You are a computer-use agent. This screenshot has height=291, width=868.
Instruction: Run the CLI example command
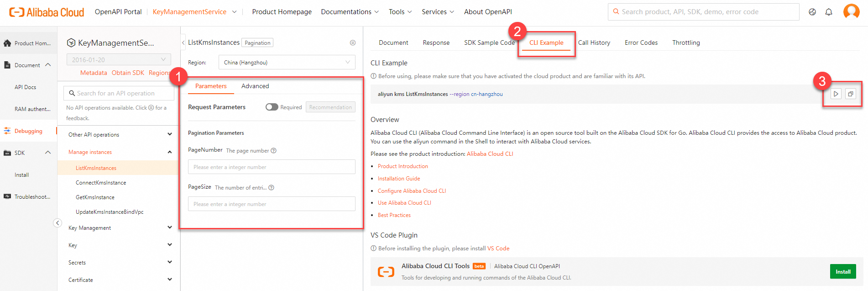836,94
